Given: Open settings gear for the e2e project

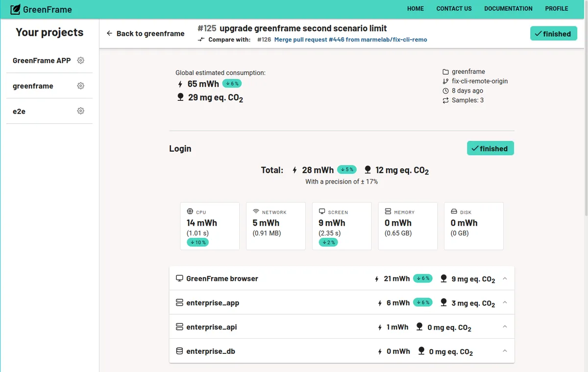Looking at the screenshot, I should [80, 111].
